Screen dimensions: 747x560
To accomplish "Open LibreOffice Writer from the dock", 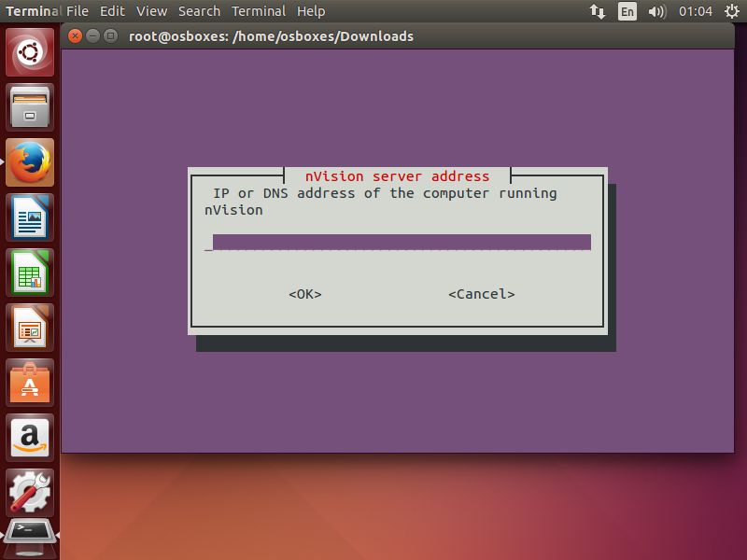I will click(x=30, y=217).
